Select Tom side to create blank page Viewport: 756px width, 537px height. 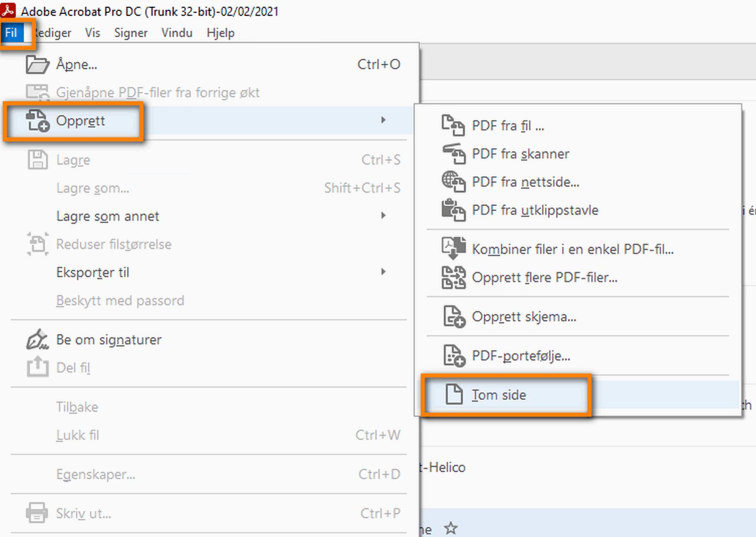pyautogui.click(x=498, y=395)
